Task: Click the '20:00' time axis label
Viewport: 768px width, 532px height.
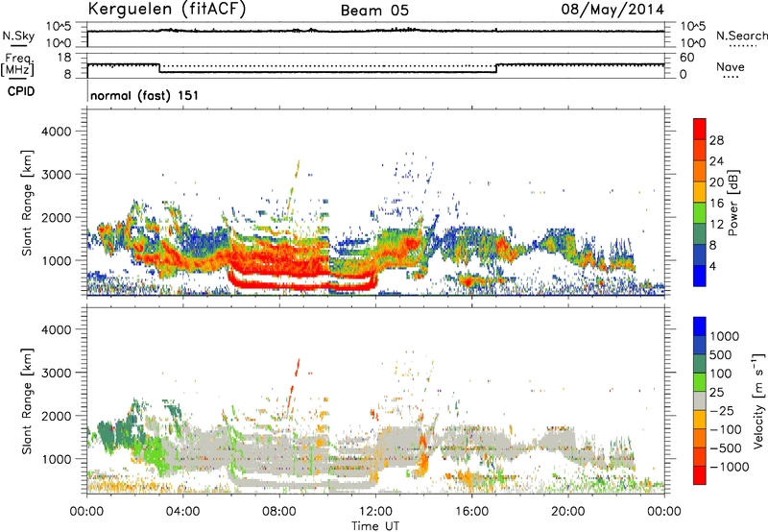Action: pos(568,512)
